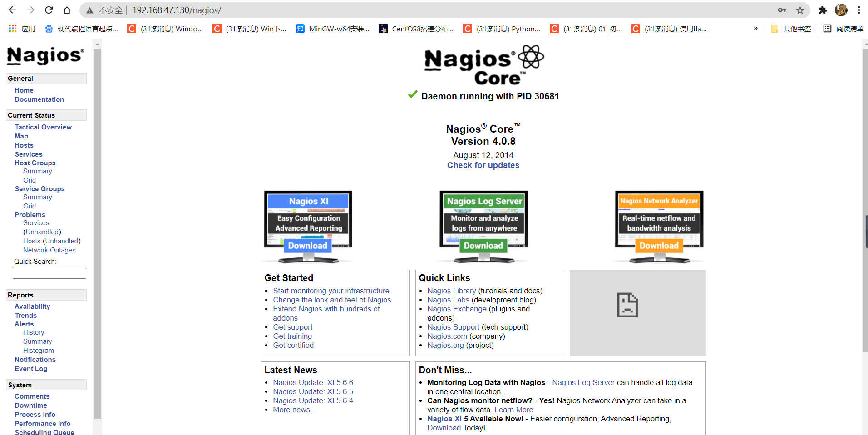Open the Problems page
This screenshot has width=868, height=435.
[30, 215]
